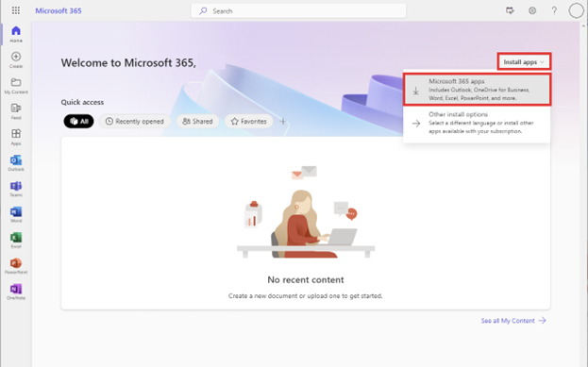Choose Other install options

pos(477,123)
